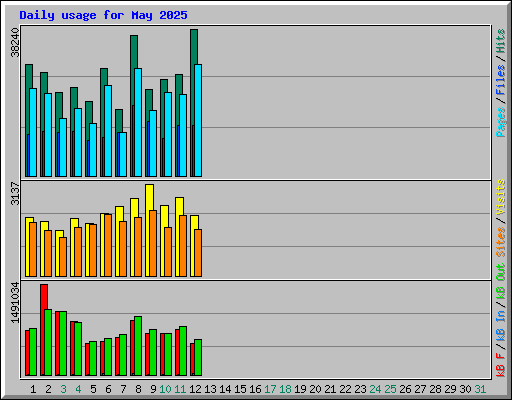Screen dimensions: 512x400
Task: Click the "Daily usage for May 2025" title
Action: point(103,15)
